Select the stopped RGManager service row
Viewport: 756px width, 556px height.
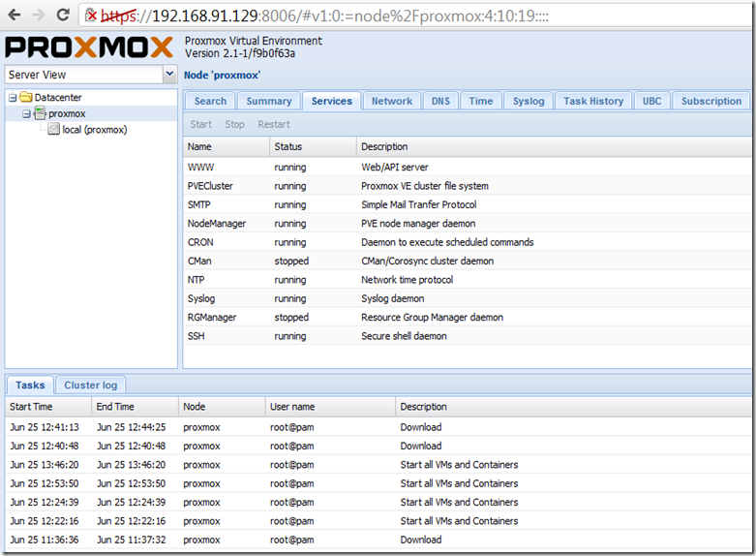[x=468, y=318]
